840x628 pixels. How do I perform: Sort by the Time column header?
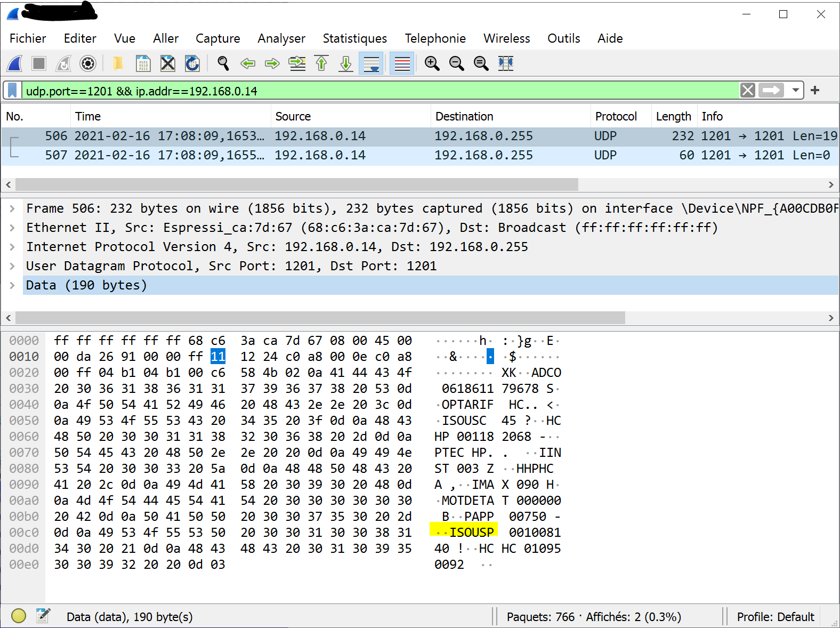pyautogui.click(x=171, y=116)
